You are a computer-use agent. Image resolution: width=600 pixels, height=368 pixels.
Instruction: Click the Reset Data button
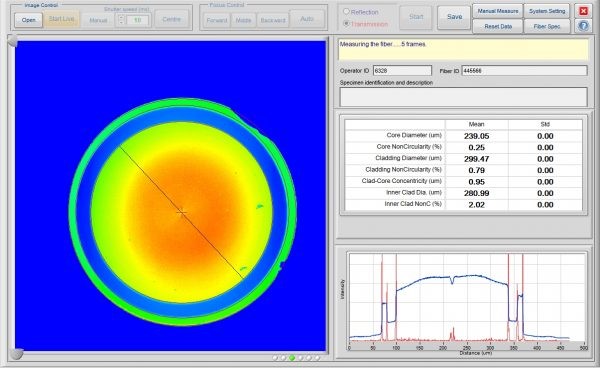[498, 26]
